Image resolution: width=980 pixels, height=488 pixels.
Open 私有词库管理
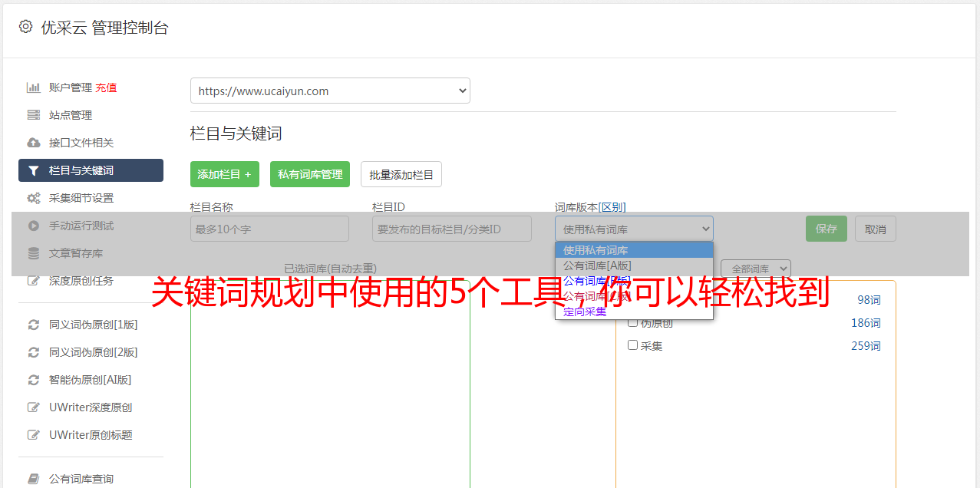[310, 174]
